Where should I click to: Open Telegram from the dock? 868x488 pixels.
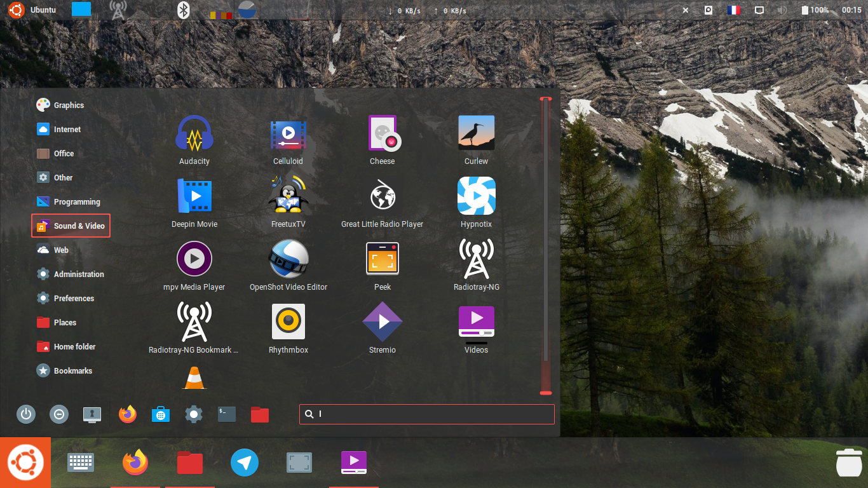coord(245,463)
